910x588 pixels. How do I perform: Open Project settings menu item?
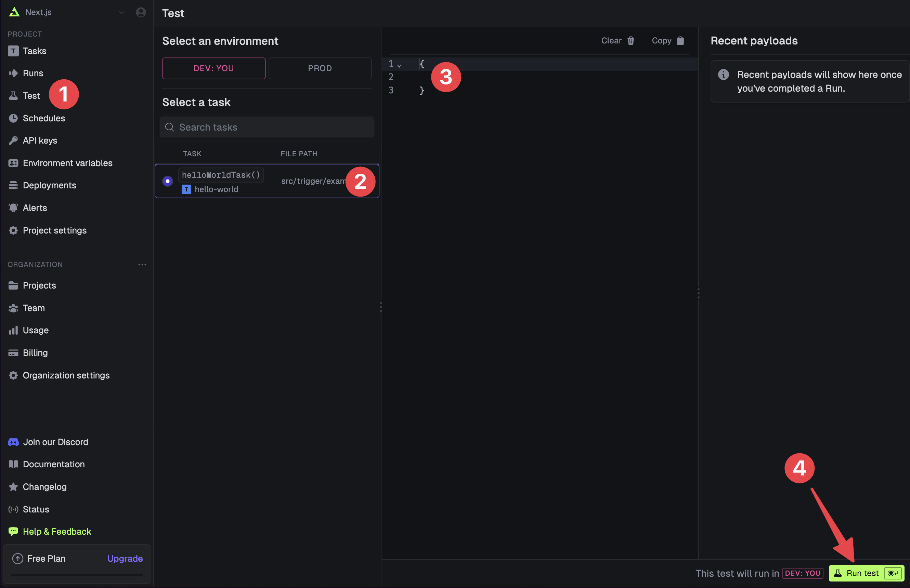coord(55,230)
